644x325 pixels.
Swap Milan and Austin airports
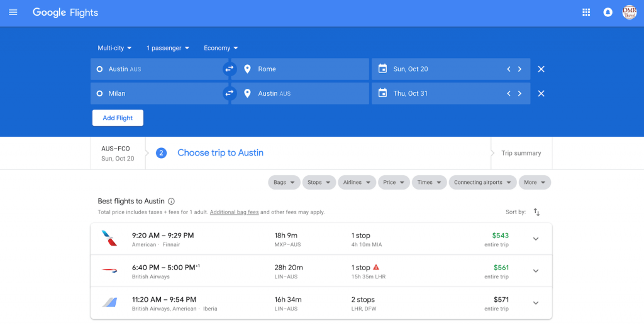coord(229,93)
